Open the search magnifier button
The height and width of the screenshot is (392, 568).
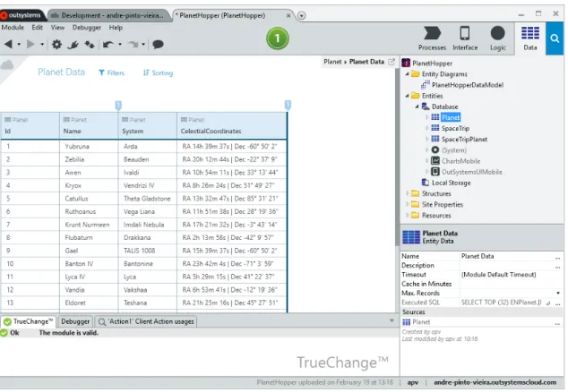(555, 38)
